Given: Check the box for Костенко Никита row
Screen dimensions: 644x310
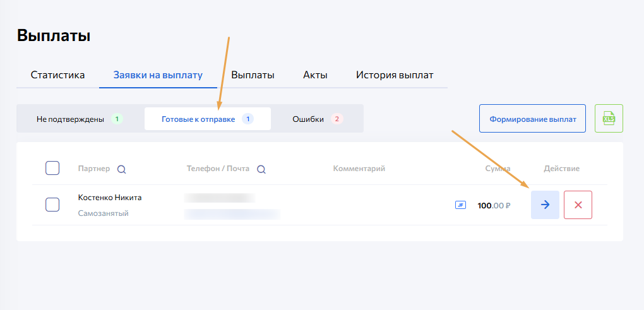Looking at the screenshot, I should pos(52,205).
